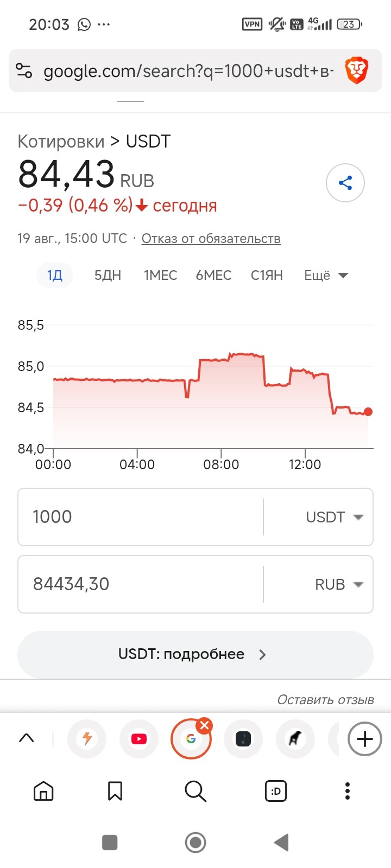Viewport: 391px width, 868px height.
Task: Select the 1МЕС chart range
Action: (160, 276)
